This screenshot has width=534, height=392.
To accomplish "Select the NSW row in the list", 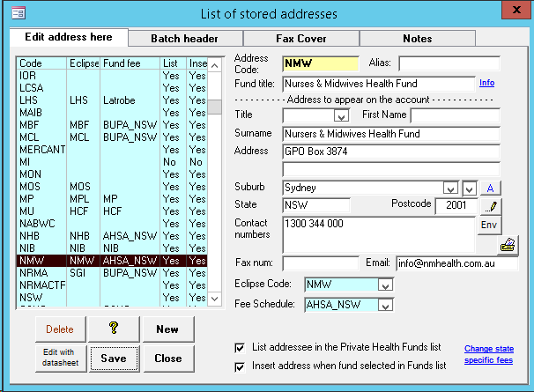I will [112, 298].
